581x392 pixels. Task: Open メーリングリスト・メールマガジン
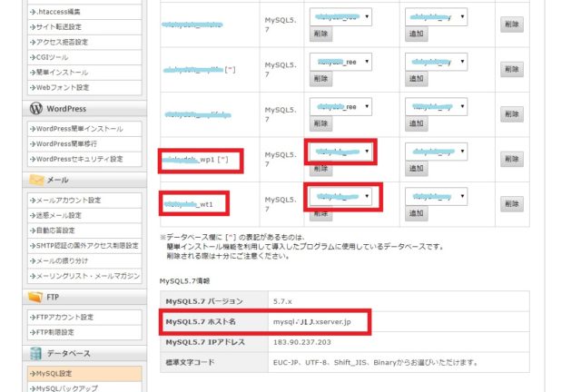click(x=84, y=277)
